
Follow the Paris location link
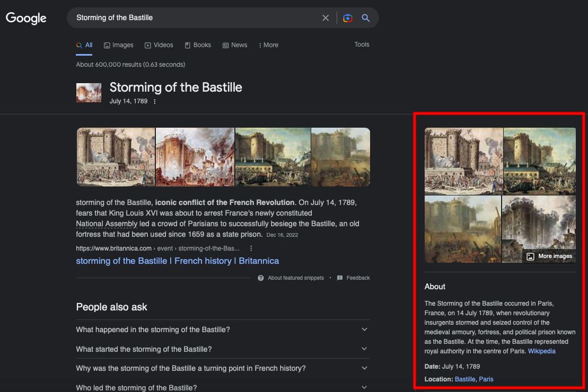point(486,379)
